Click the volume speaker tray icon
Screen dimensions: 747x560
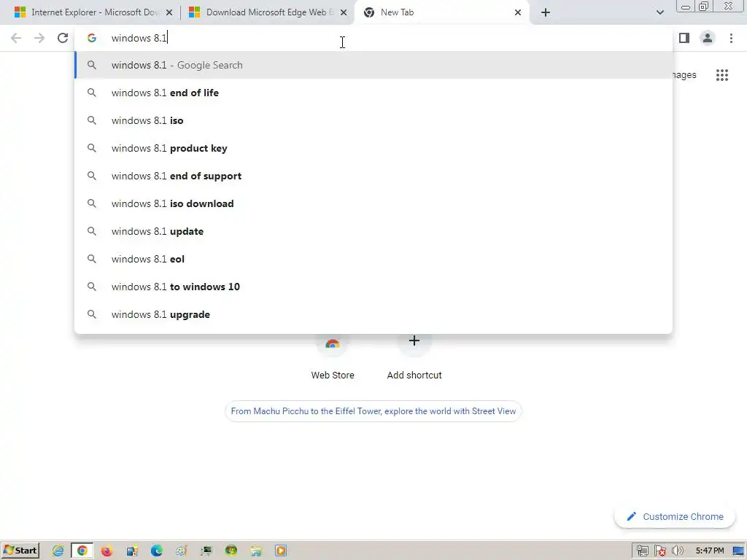[x=677, y=551]
